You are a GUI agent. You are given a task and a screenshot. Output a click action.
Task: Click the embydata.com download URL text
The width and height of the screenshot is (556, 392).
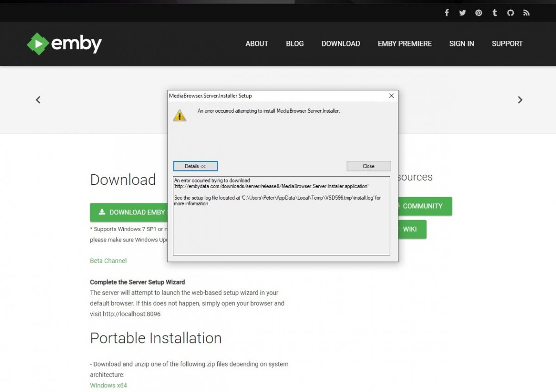[272, 186]
